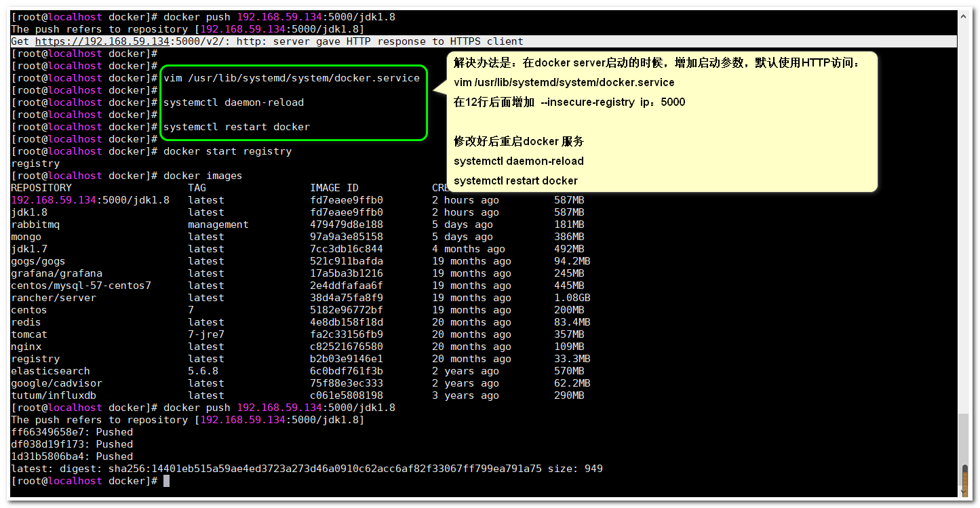
Task: Click the 'tomcat' repository name
Action: point(29,334)
